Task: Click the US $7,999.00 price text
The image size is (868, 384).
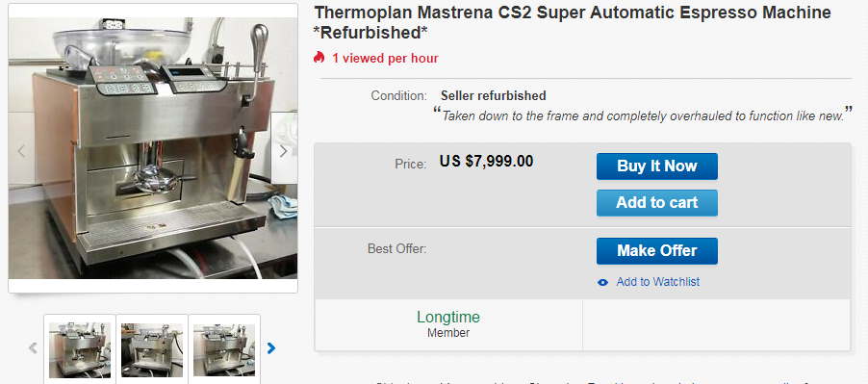Action: [486, 161]
